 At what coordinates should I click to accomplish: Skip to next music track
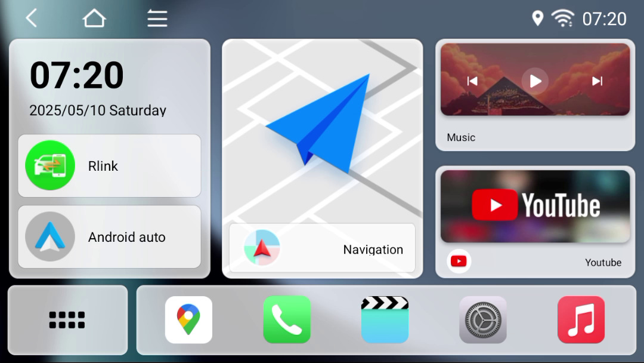click(597, 81)
